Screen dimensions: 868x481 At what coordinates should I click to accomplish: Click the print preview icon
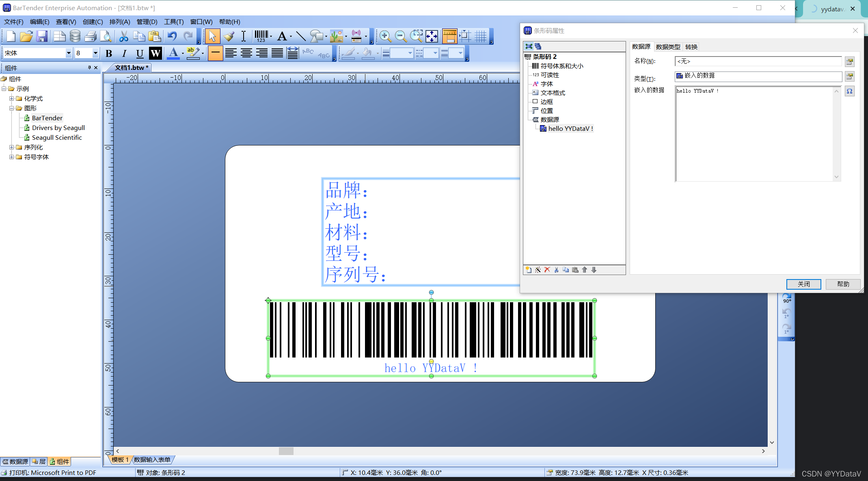[106, 36]
